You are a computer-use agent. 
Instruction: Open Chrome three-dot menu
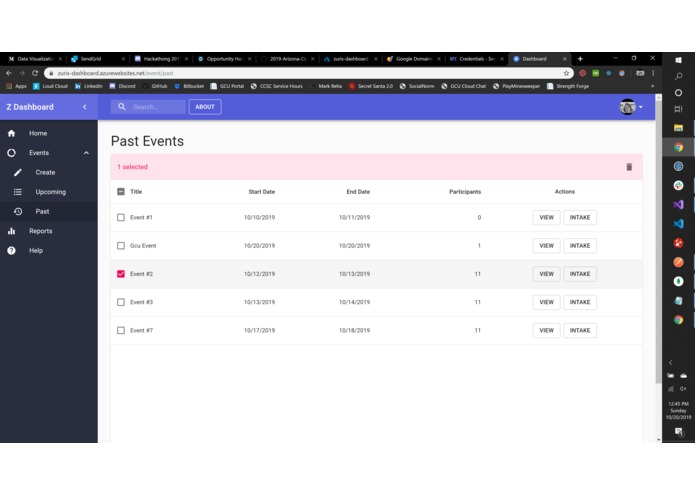click(653, 73)
